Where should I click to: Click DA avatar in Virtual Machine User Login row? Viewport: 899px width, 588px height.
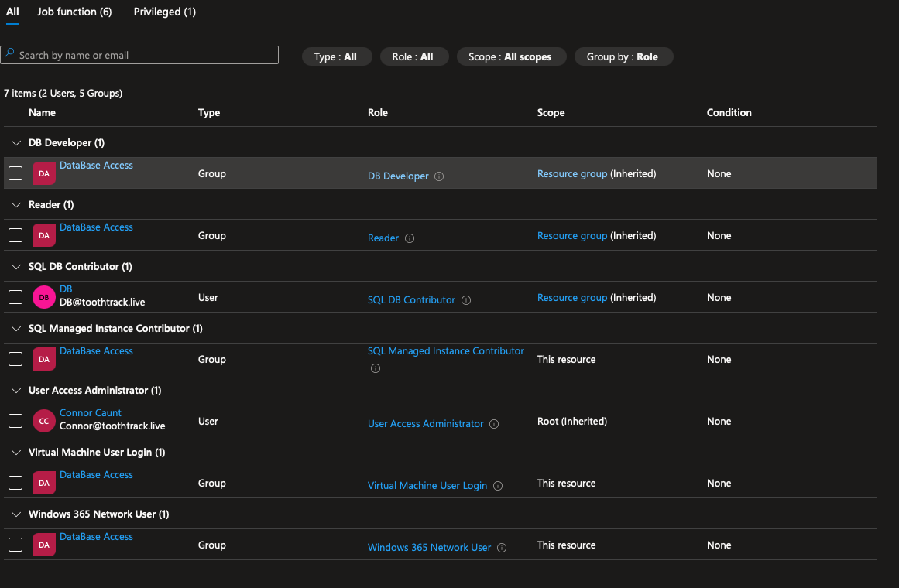click(44, 483)
